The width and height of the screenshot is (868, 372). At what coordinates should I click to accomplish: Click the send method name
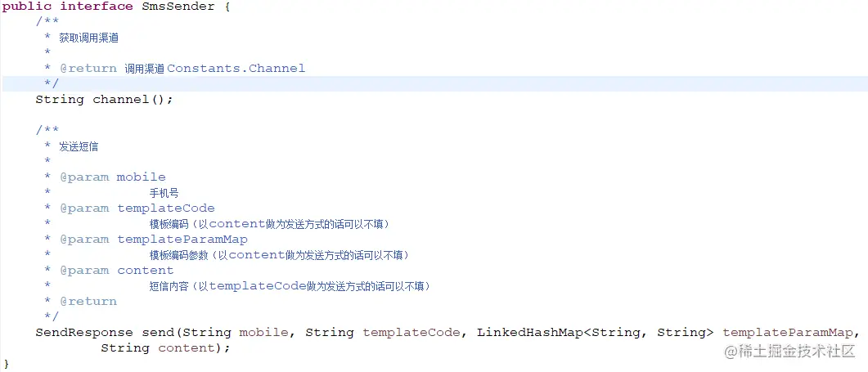(x=157, y=333)
